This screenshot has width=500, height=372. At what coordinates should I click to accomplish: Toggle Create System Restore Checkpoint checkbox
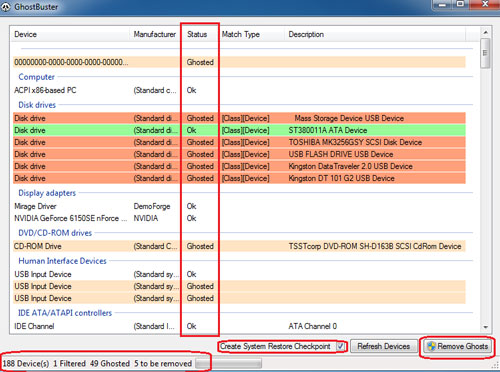340,346
